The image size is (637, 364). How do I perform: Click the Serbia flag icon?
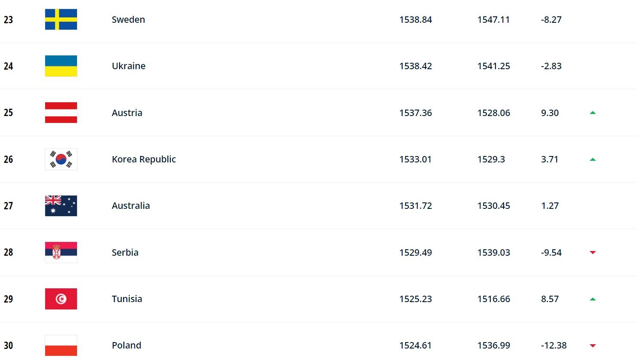pyautogui.click(x=61, y=252)
